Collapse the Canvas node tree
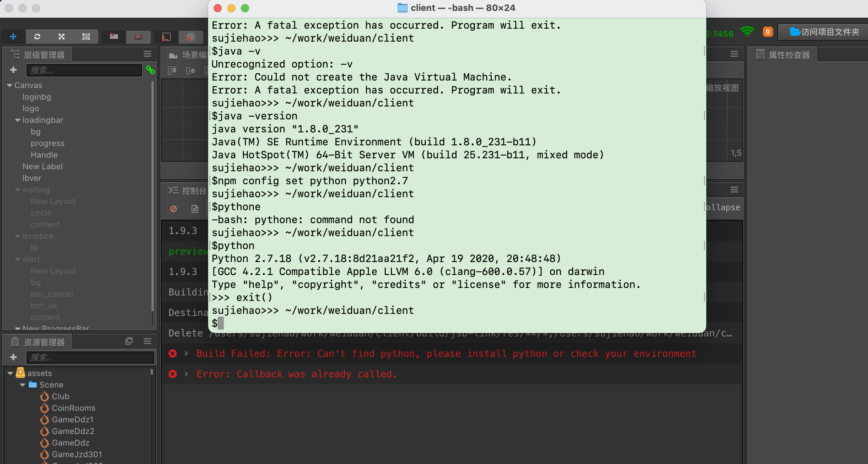 point(10,85)
